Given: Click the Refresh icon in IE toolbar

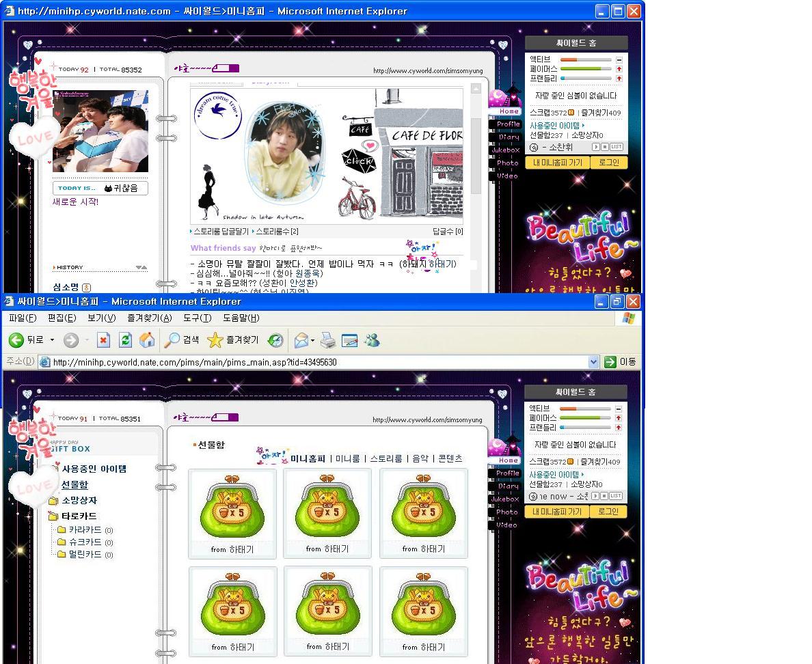Looking at the screenshot, I should pyautogui.click(x=125, y=340).
